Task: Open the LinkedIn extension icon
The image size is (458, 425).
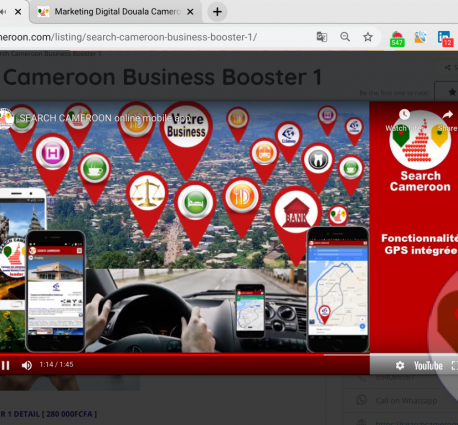Action: (x=445, y=38)
